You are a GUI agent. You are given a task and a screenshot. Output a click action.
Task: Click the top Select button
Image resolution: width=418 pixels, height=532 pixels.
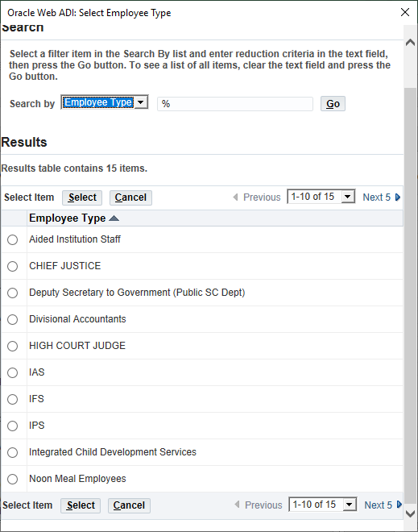pyautogui.click(x=82, y=197)
